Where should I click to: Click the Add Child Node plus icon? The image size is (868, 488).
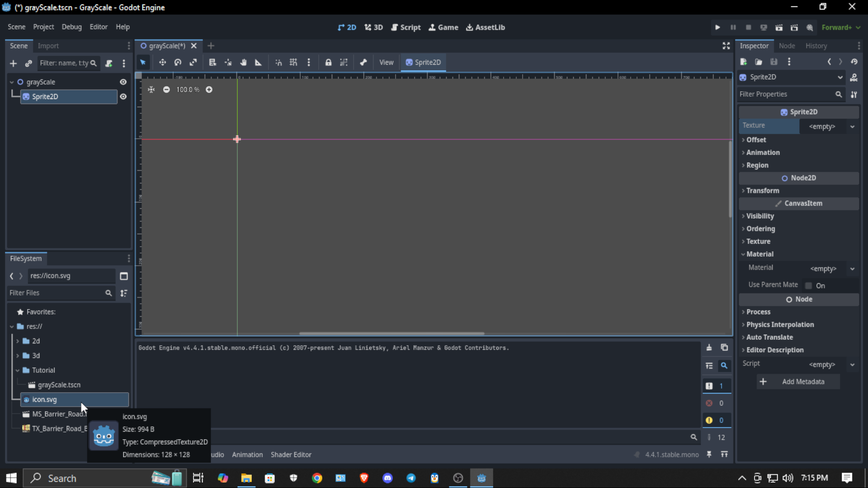pyautogui.click(x=13, y=63)
